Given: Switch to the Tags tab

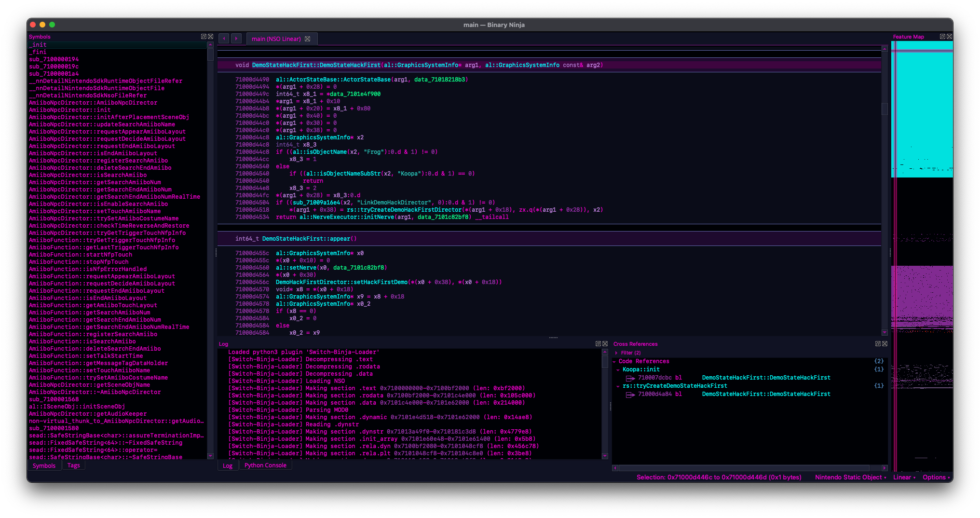Looking at the screenshot, I should [x=73, y=465].
